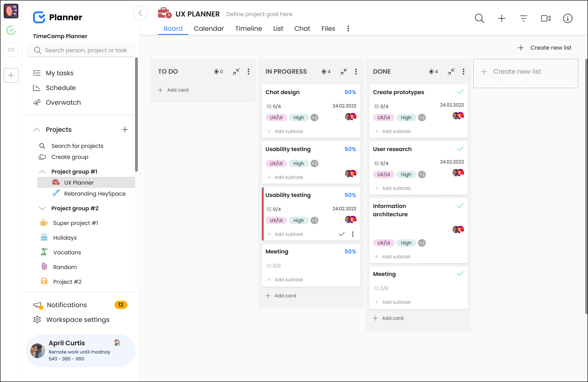Uncheck the completion mark on User research
This screenshot has height=382, width=588.
click(460, 149)
